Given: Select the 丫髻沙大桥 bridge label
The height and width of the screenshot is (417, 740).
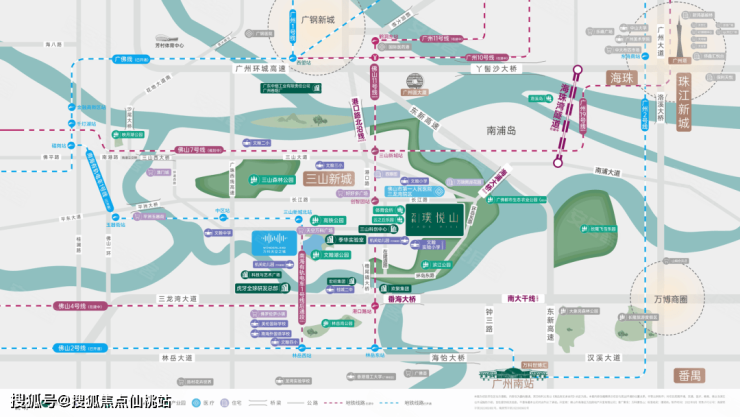Looking at the screenshot, I should pos(496,69).
